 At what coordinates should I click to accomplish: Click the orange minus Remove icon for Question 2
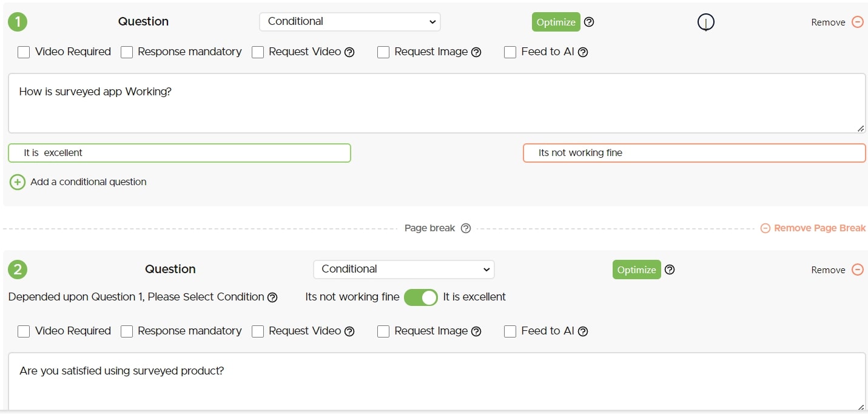[857, 270]
